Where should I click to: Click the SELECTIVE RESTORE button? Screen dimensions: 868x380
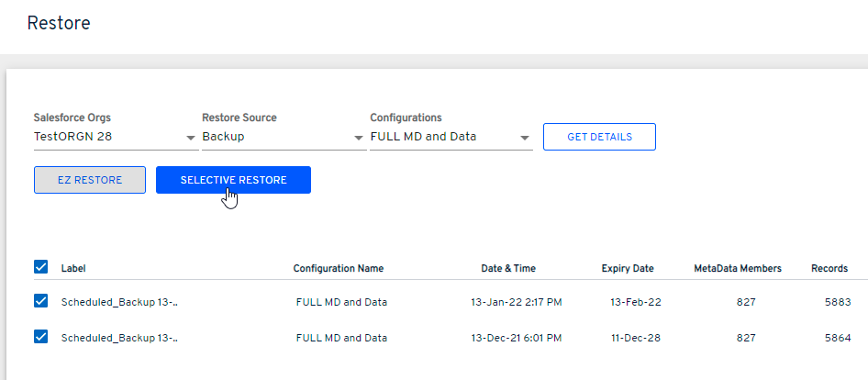(233, 180)
